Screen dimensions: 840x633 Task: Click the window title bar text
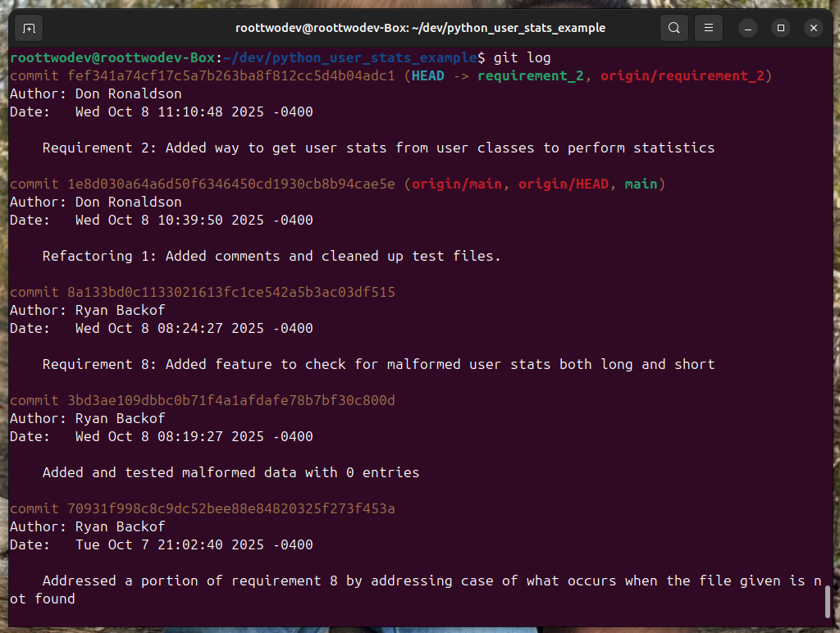point(421,27)
